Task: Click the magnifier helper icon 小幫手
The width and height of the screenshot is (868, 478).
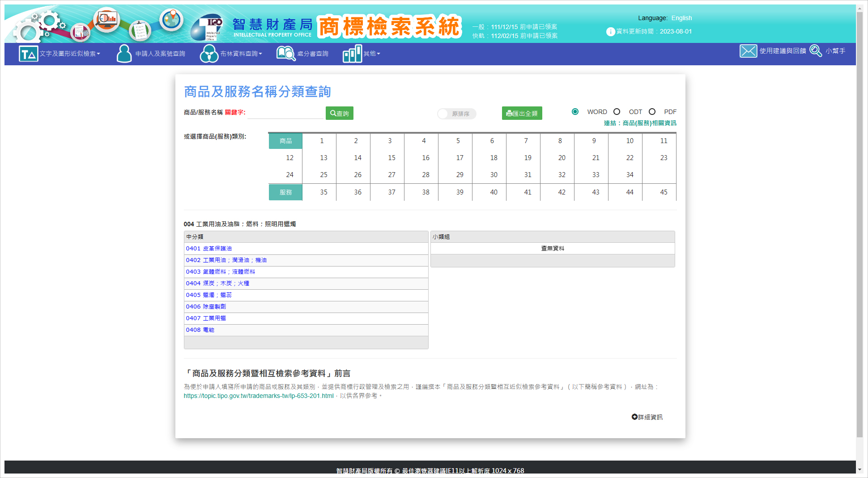Action: 816,51
